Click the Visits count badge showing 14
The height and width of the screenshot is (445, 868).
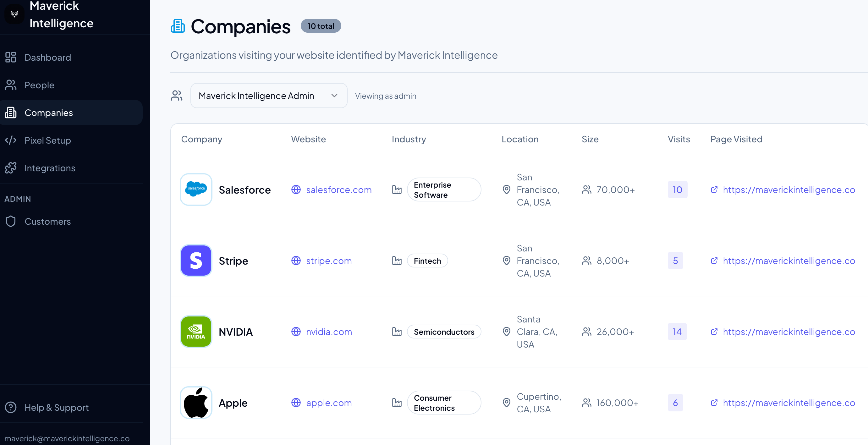(x=677, y=332)
